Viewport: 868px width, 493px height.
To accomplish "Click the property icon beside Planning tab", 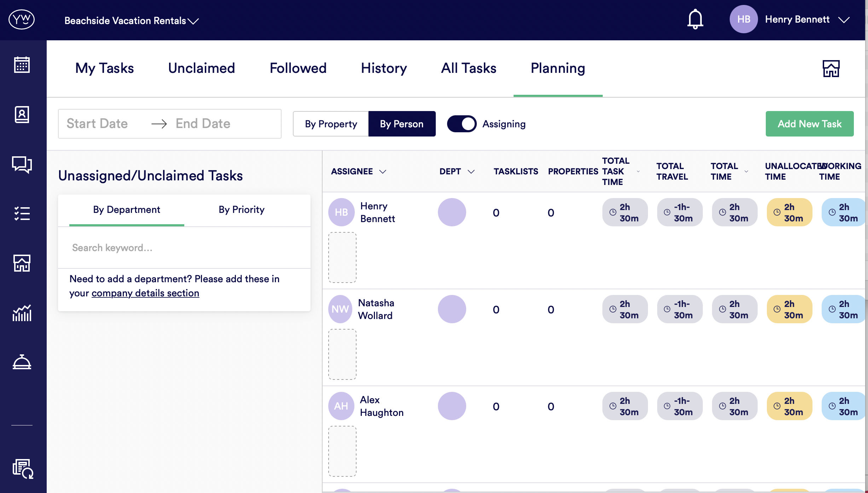I will tap(831, 69).
